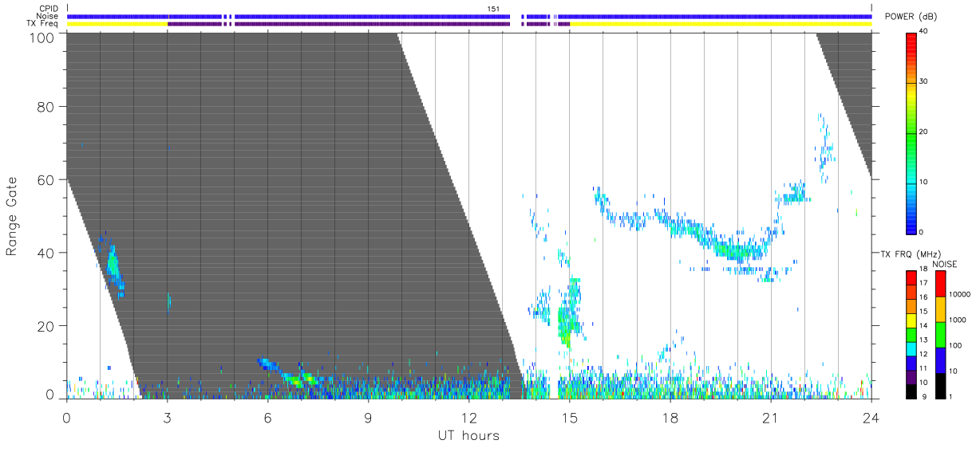Click the 'NOISE' legend title

[945, 263]
